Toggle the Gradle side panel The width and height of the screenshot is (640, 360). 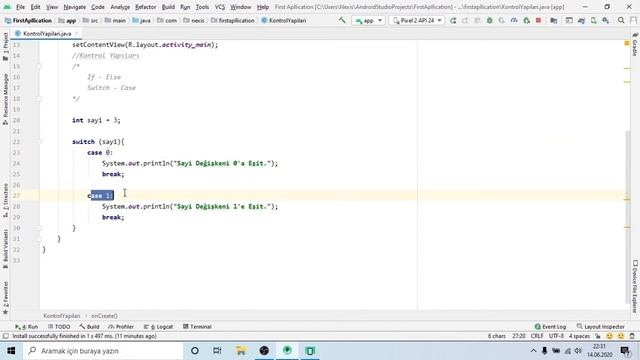(x=635, y=44)
